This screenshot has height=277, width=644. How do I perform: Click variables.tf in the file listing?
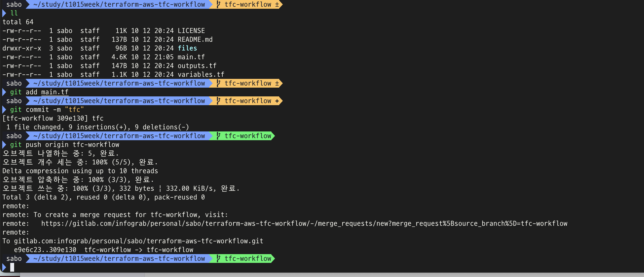coord(201,74)
